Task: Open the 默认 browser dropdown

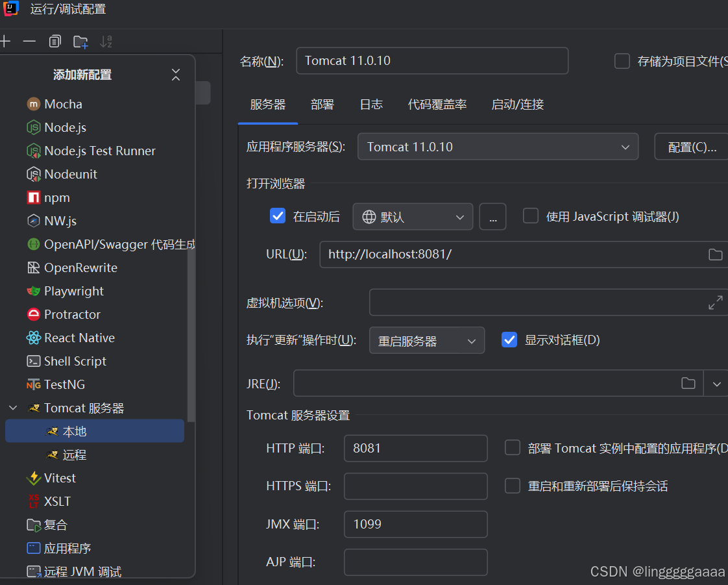Action: point(413,216)
